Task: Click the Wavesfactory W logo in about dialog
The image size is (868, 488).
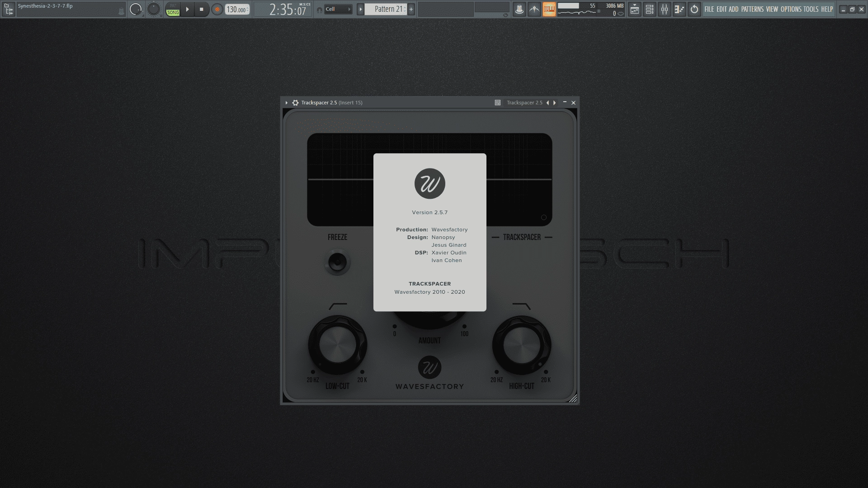Action: coord(430,183)
